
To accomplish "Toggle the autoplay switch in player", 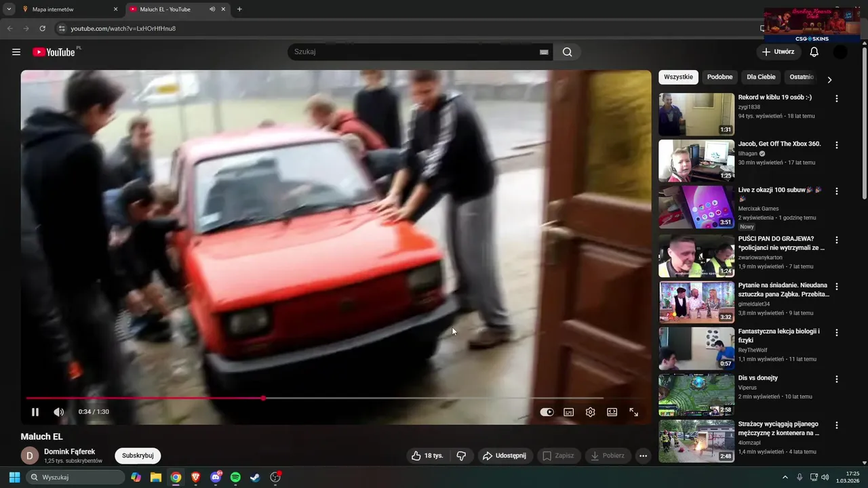I will (547, 411).
